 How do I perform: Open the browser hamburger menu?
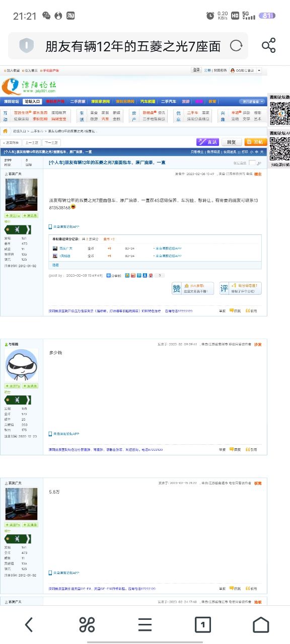click(x=145, y=624)
